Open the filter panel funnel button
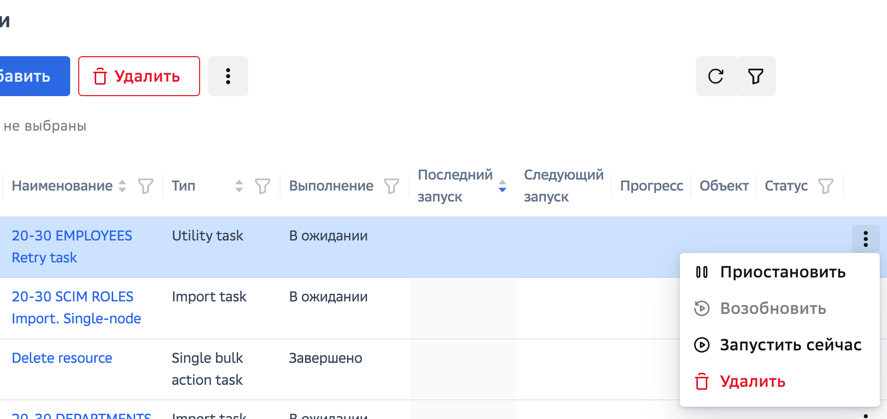Screen dimensions: 887x419 click(x=756, y=76)
